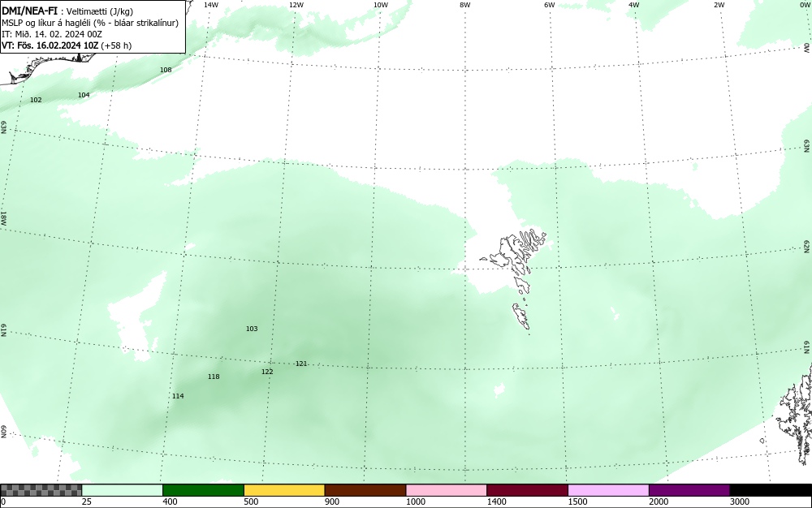Click the 2W longitude label
The height and width of the screenshot is (508, 812).
719,5
